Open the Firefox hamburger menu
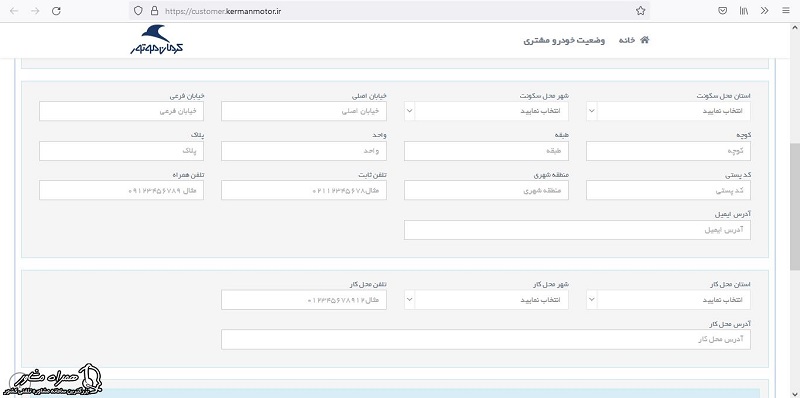 click(785, 11)
